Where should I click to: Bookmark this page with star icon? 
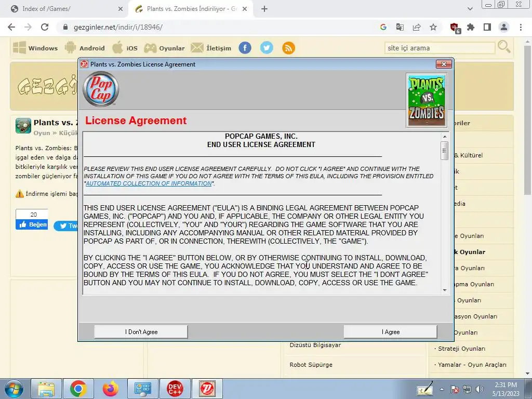point(433,27)
